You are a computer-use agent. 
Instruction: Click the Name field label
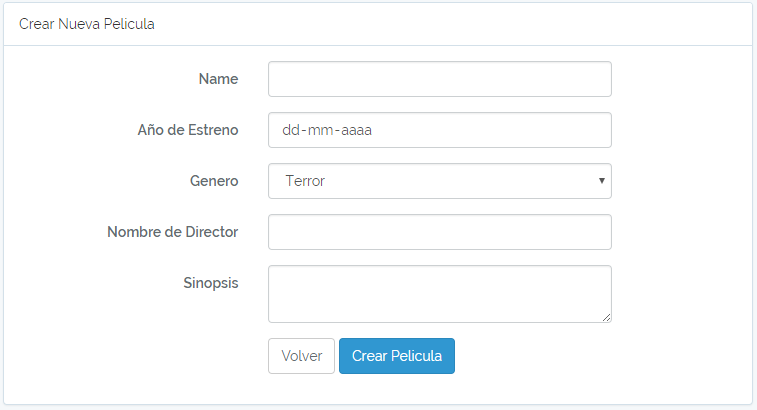click(218, 79)
